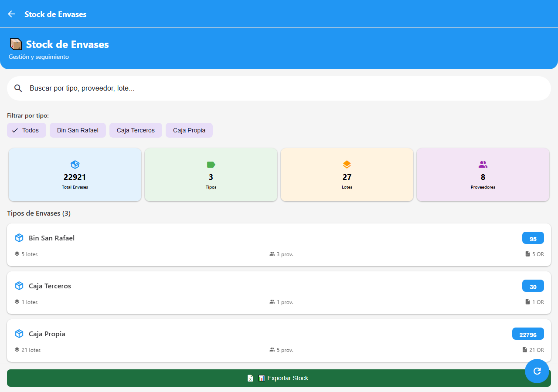Click the Caja Terceros box icon
558x392 pixels.
[x=19, y=286]
